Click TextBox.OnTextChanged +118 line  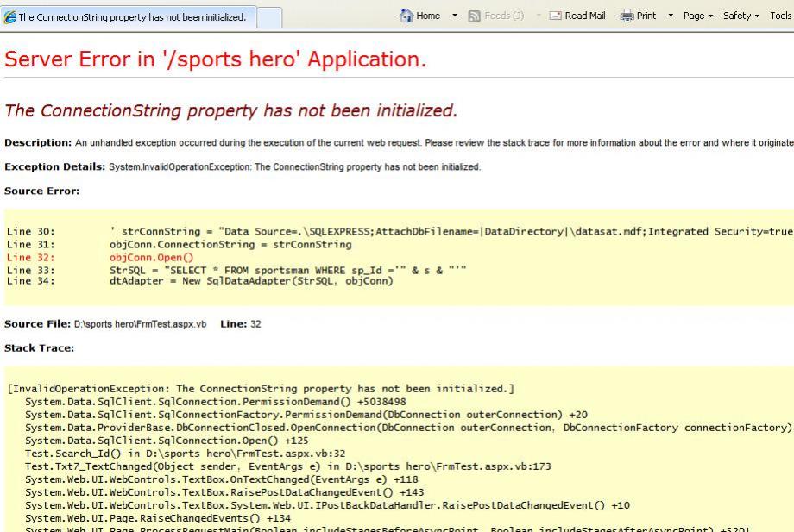222,479
